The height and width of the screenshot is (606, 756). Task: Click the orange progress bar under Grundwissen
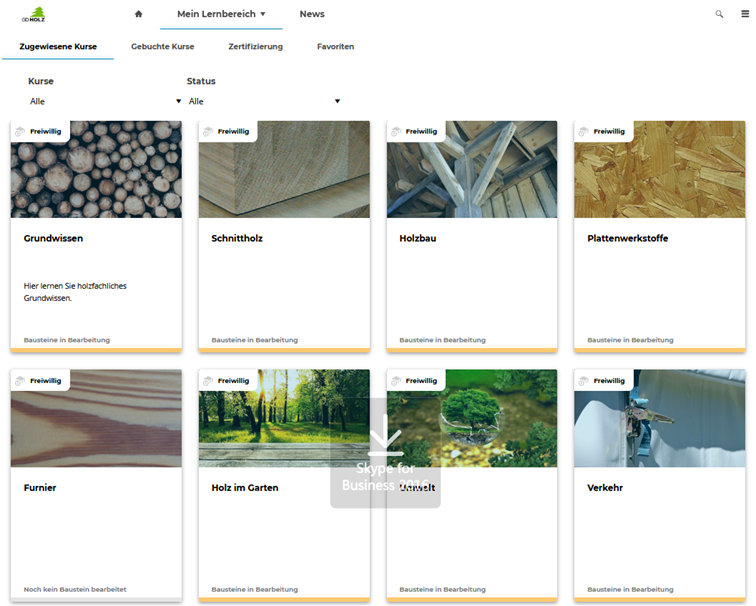click(96, 350)
